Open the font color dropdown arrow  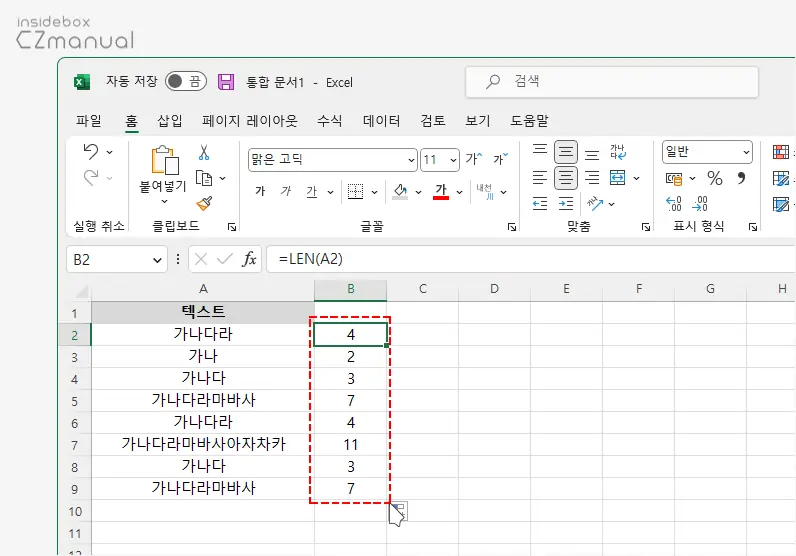tap(459, 192)
